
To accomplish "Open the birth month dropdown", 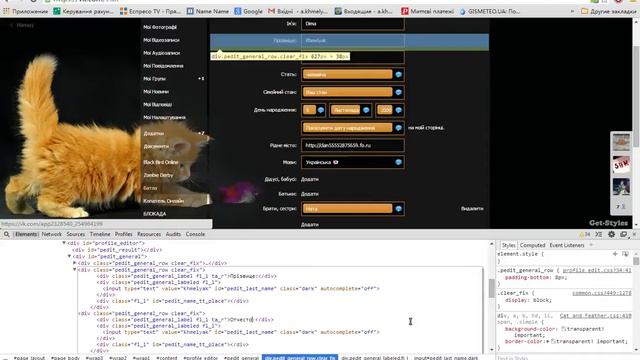I will click(351, 110).
